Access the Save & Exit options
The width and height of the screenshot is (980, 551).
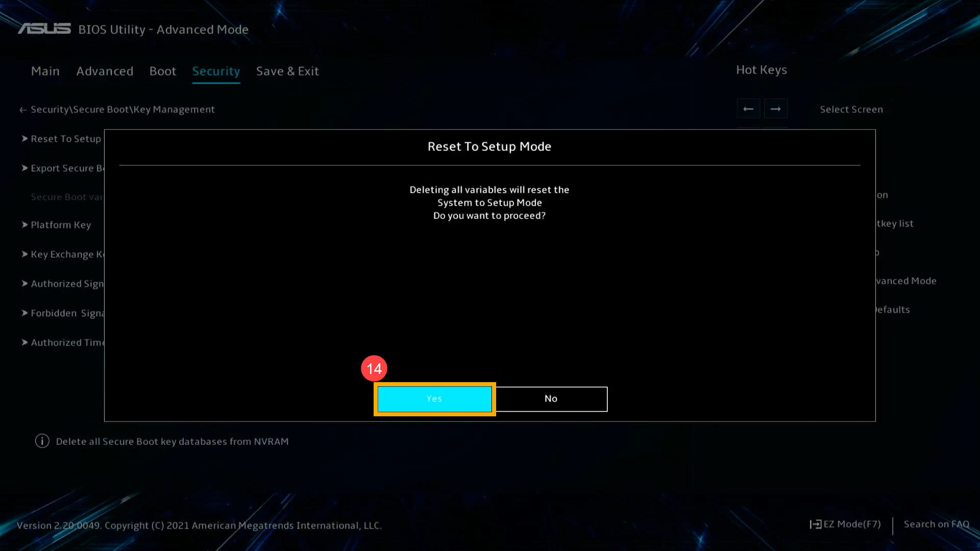pos(287,70)
